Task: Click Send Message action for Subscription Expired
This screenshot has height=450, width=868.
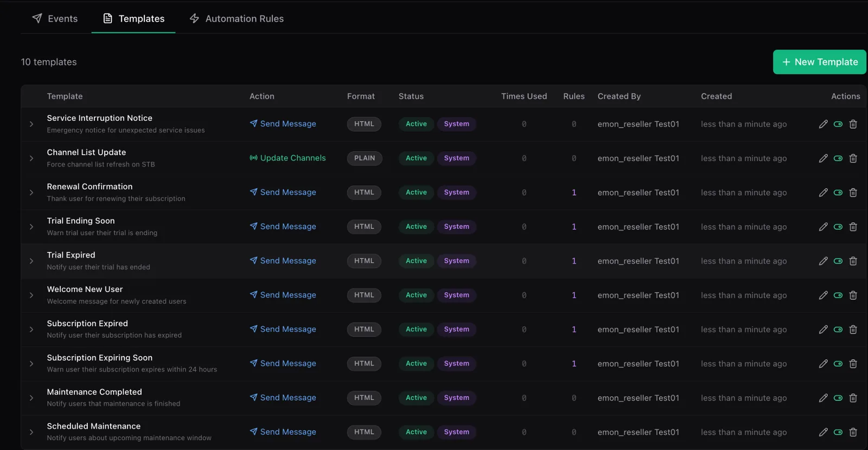Action: pos(283,329)
